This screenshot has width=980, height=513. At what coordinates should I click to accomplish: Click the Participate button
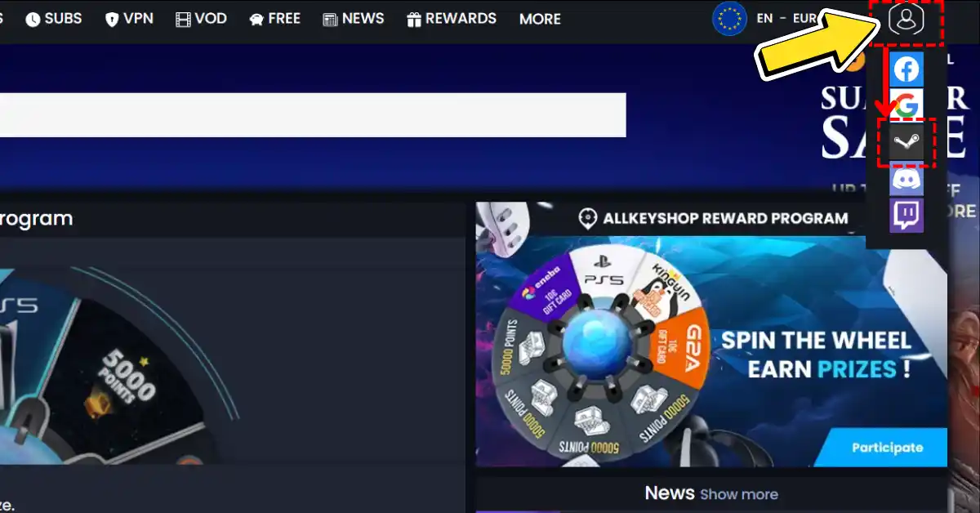point(888,448)
